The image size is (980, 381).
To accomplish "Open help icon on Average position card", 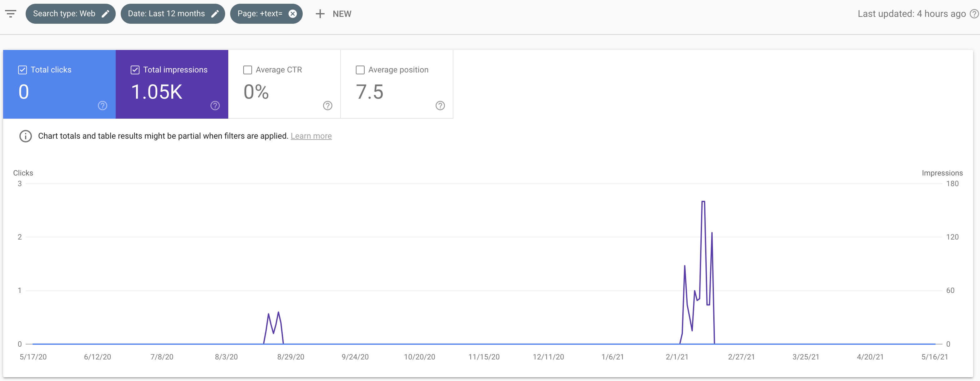I will click(440, 106).
